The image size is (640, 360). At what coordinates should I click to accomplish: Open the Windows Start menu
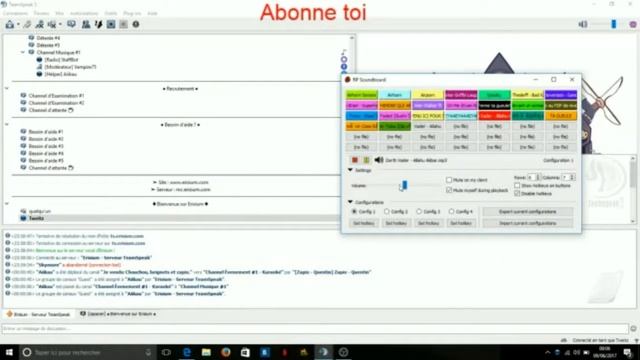(x=9, y=352)
